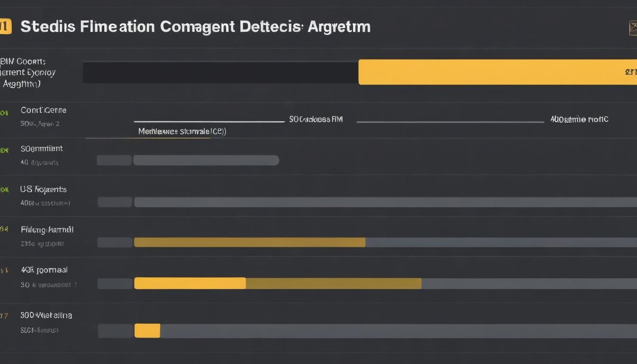Expand the 500 Wetelirna row
Screen dimensions: 637x364
click(46, 315)
